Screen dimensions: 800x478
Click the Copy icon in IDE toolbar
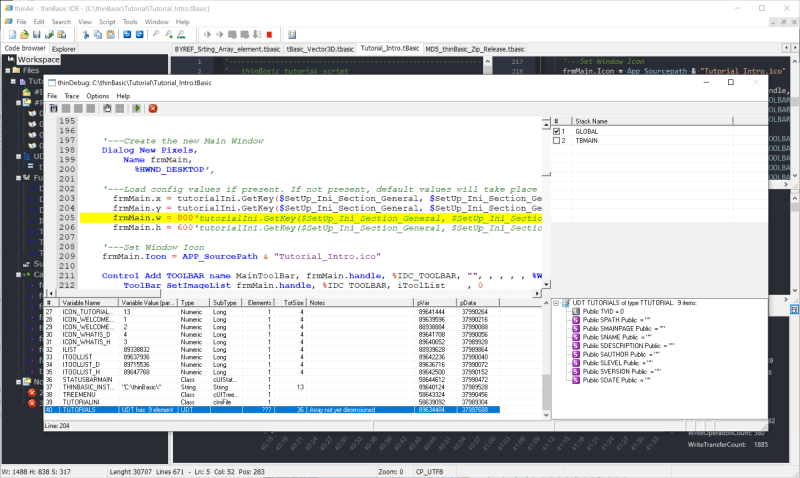click(x=98, y=35)
